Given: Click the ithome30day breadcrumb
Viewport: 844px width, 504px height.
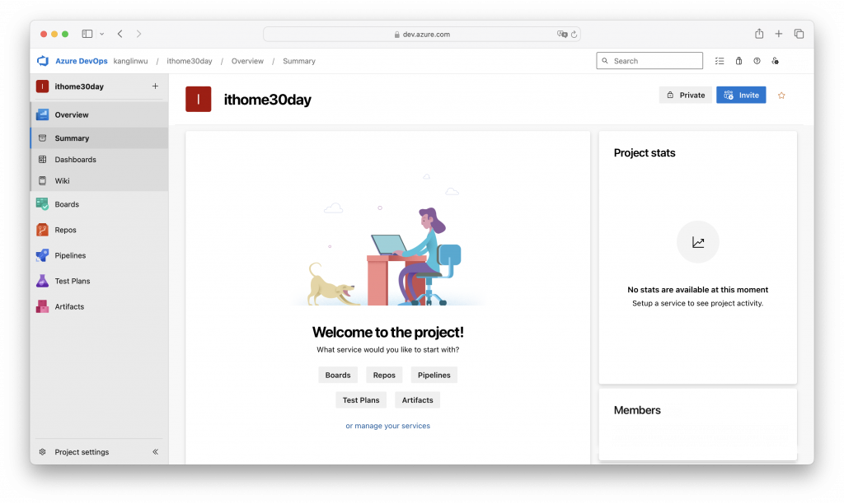Looking at the screenshot, I should pos(190,61).
